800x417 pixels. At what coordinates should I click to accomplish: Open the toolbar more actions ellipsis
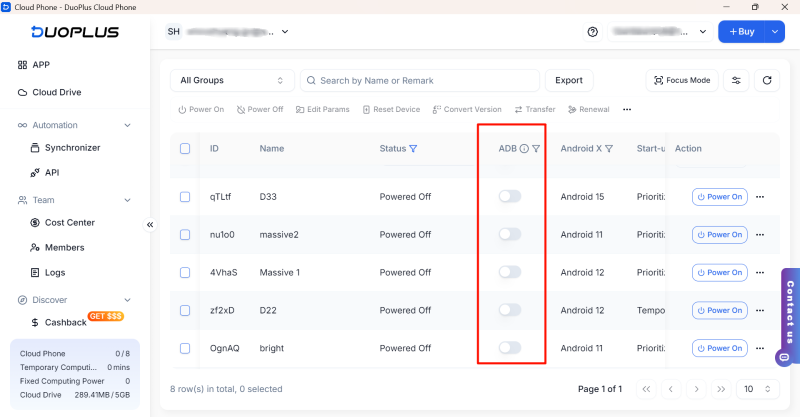click(x=627, y=109)
